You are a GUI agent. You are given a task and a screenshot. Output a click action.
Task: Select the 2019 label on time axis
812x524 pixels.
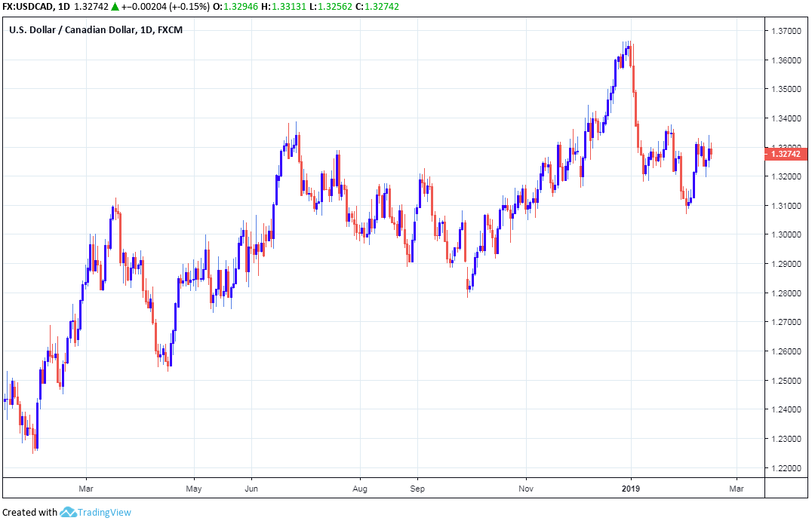[631, 489]
